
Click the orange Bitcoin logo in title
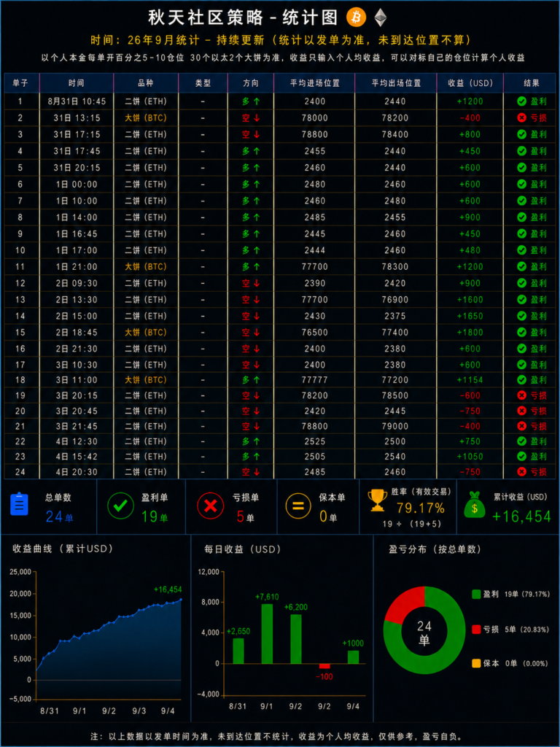coord(356,18)
